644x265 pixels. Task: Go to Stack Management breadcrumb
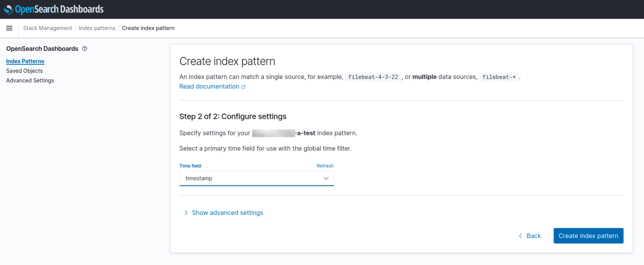[x=47, y=28]
